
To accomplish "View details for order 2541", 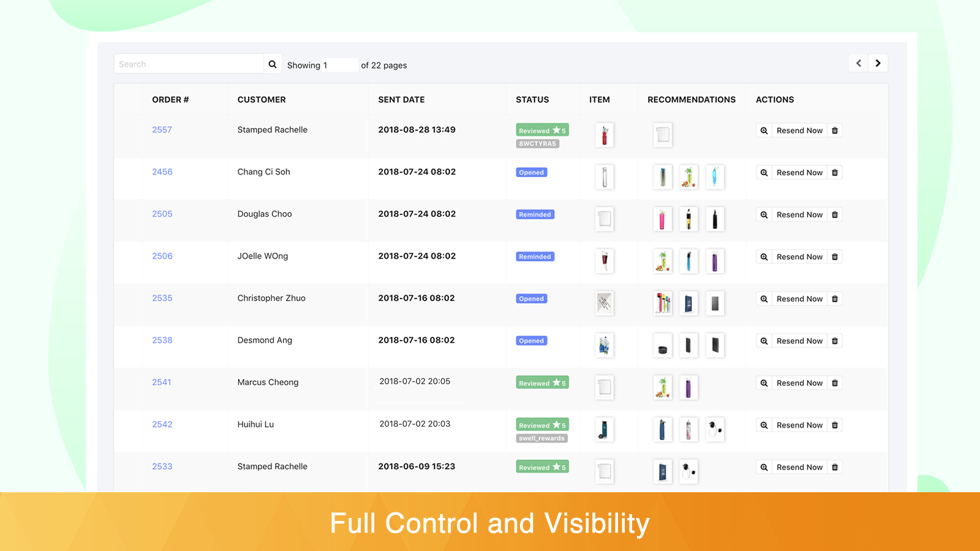I will (764, 383).
